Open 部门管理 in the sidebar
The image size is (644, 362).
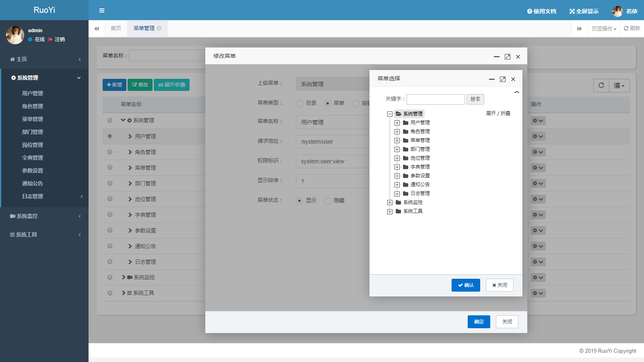[x=33, y=132]
